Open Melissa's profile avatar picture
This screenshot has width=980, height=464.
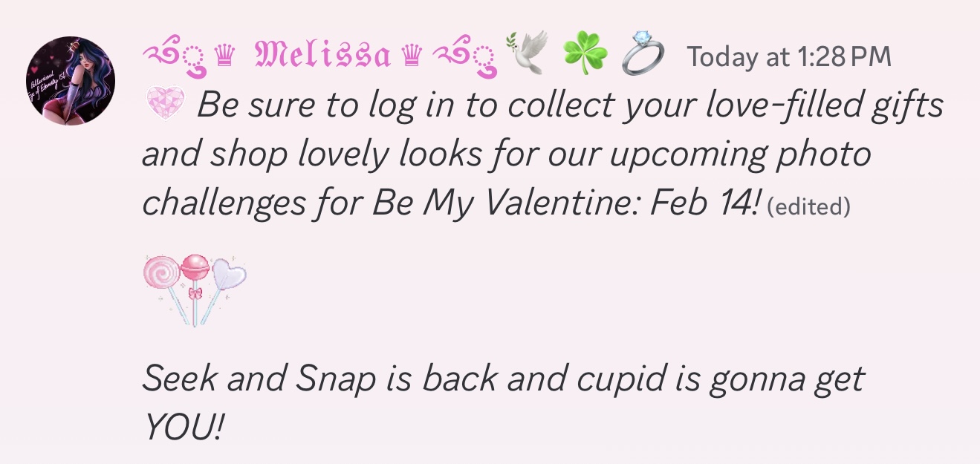pyautogui.click(x=71, y=80)
